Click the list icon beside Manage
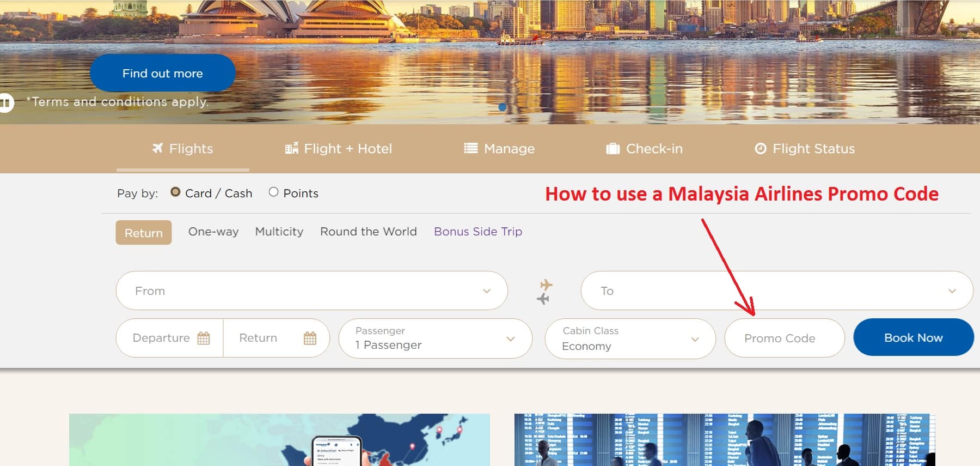The height and width of the screenshot is (466, 980). 471,148
